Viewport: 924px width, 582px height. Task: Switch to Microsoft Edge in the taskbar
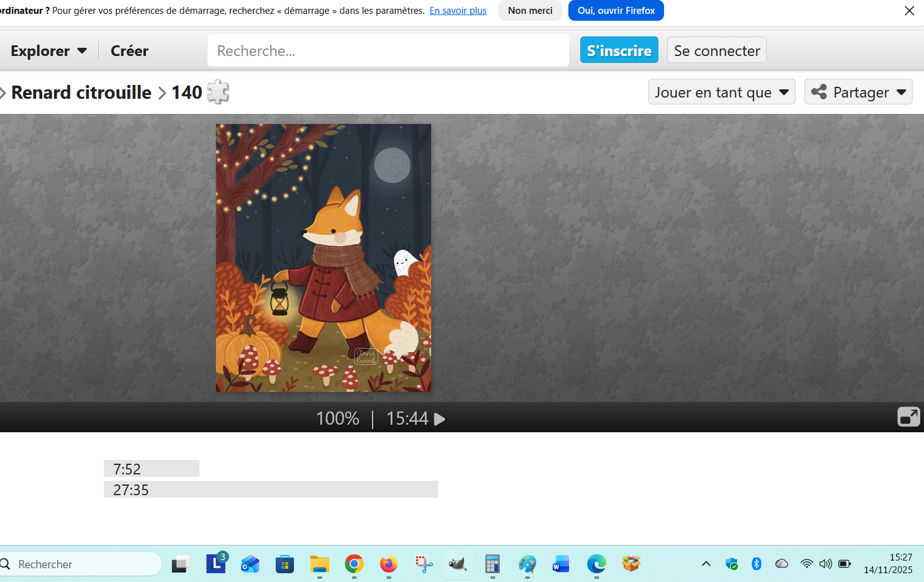[x=596, y=564]
